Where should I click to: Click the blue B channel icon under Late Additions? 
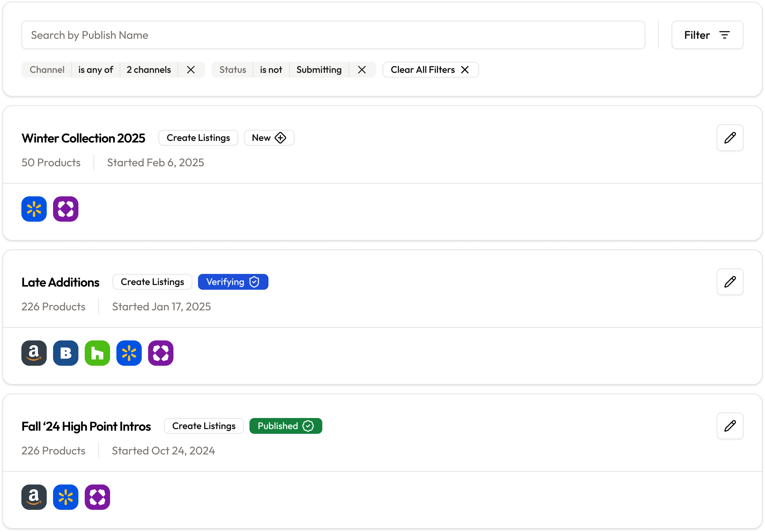pyautogui.click(x=66, y=353)
